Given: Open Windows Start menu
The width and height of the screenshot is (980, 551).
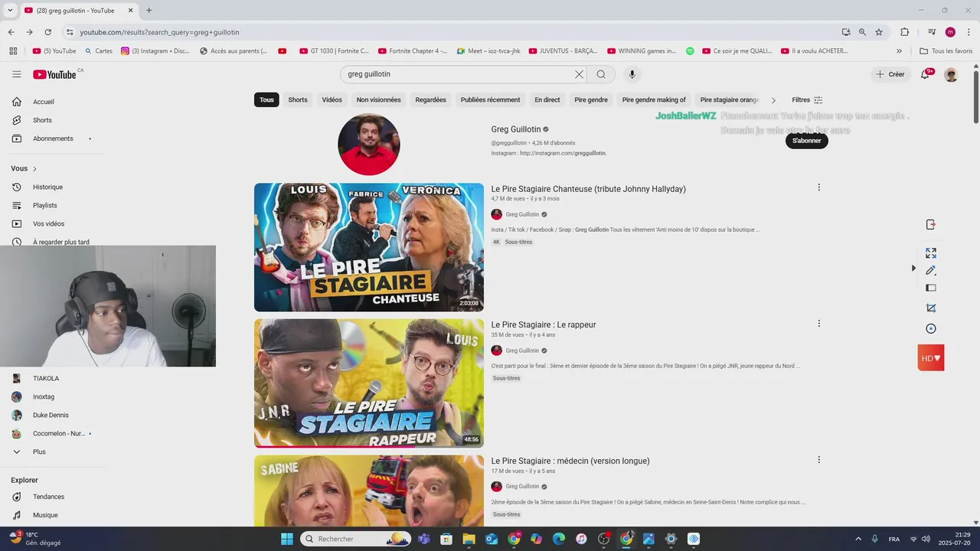Looking at the screenshot, I should point(287,539).
